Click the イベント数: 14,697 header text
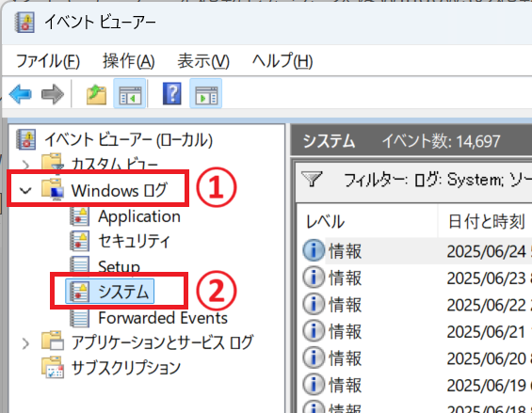The height and width of the screenshot is (413, 532). (x=441, y=141)
